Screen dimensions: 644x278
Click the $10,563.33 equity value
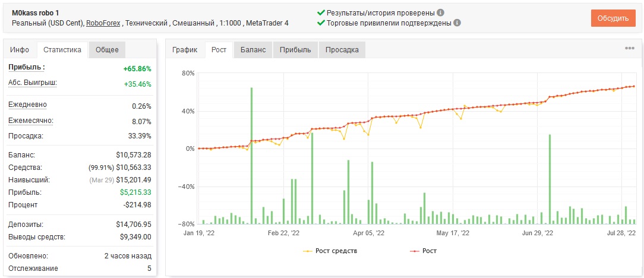[134, 168]
